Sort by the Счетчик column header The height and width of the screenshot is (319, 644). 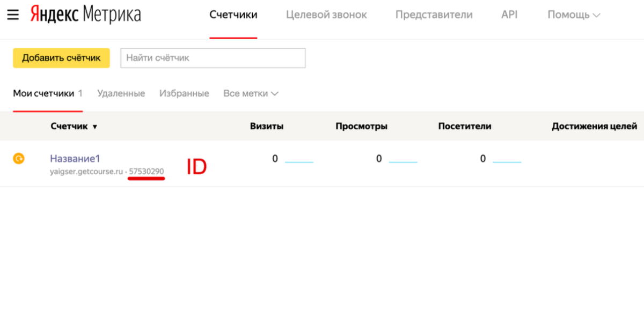pos(74,127)
